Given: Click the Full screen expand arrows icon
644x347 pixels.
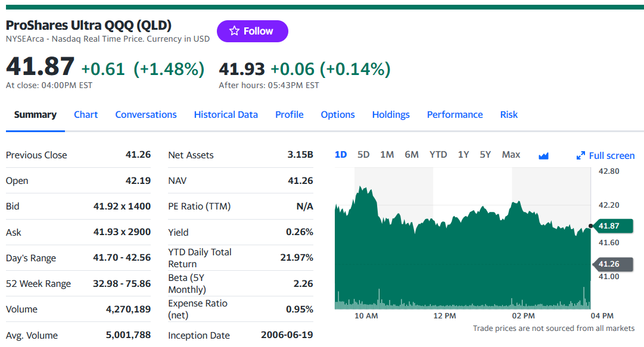Looking at the screenshot, I should click(x=580, y=156).
